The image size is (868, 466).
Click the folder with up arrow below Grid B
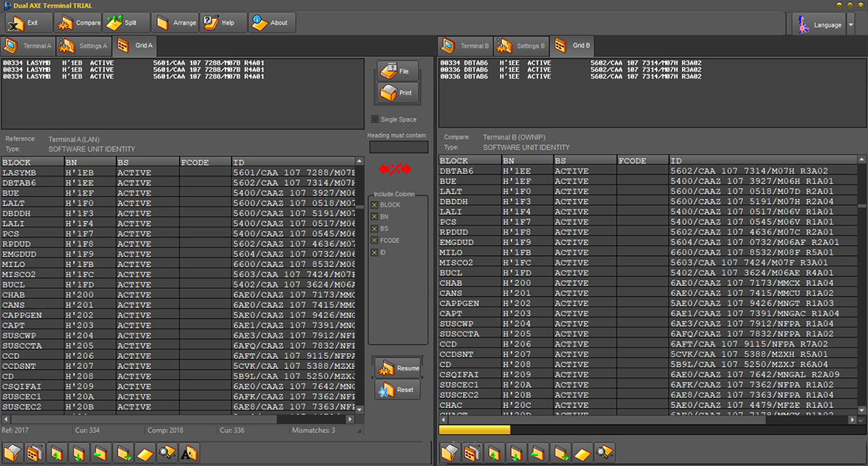click(x=494, y=454)
